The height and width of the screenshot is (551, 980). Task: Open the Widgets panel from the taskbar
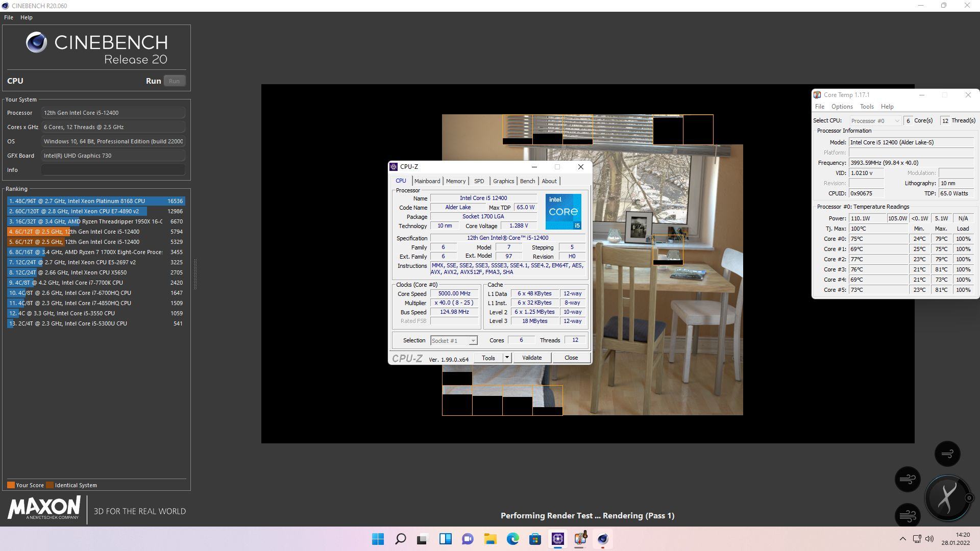pos(445,539)
